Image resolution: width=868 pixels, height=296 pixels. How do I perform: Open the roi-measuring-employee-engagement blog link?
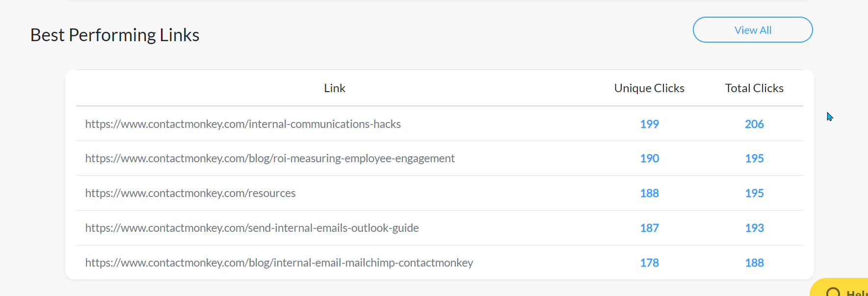pos(269,158)
